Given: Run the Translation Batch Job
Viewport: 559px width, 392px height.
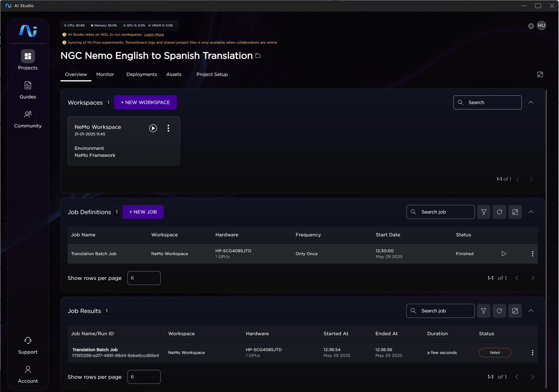Looking at the screenshot, I should (x=504, y=254).
